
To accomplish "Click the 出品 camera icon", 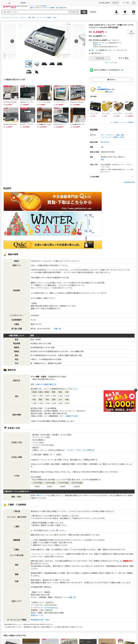I will coord(133,12).
